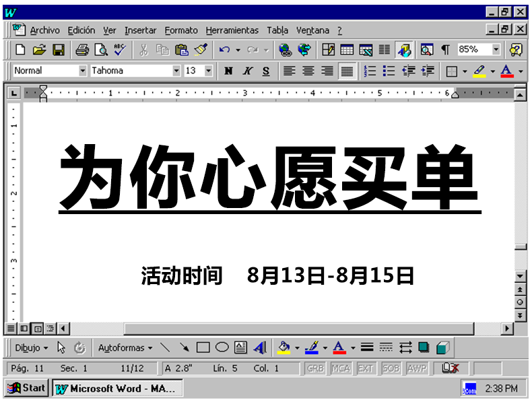Expand the Tahoma font dropdown
The width and height of the screenshot is (532, 408).
point(176,71)
